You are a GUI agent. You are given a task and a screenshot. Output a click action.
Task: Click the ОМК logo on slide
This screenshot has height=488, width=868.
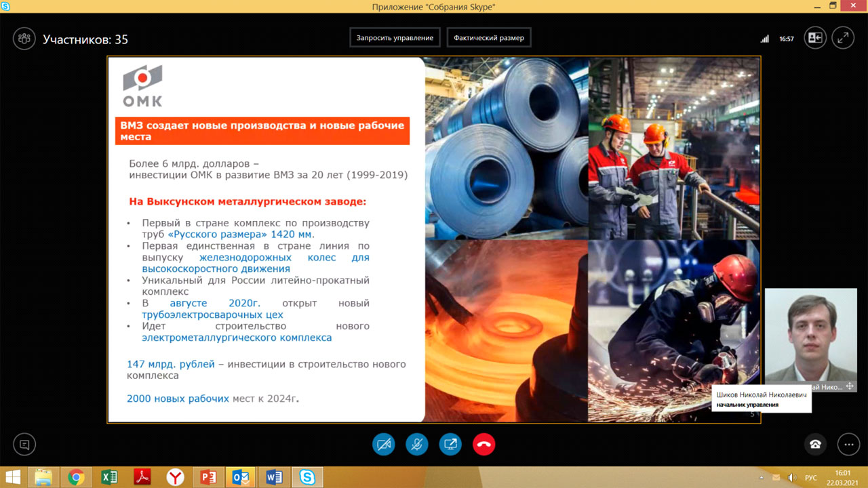point(142,85)
